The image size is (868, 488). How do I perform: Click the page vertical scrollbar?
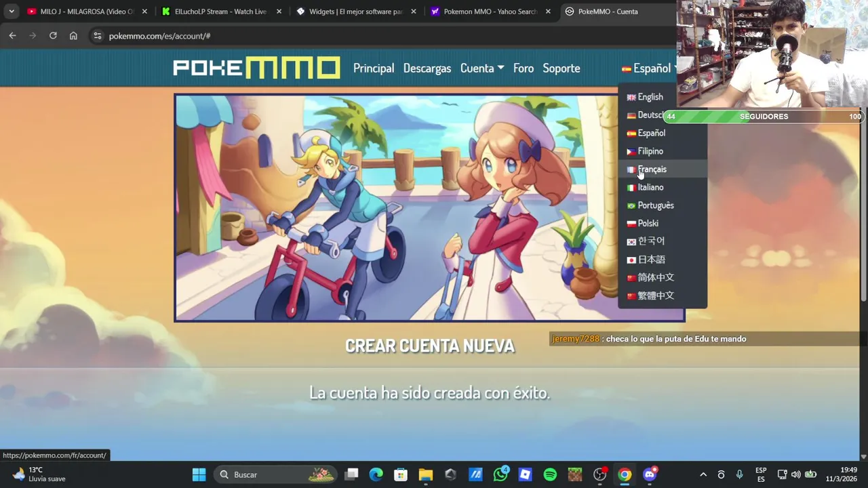click(863, 203)
